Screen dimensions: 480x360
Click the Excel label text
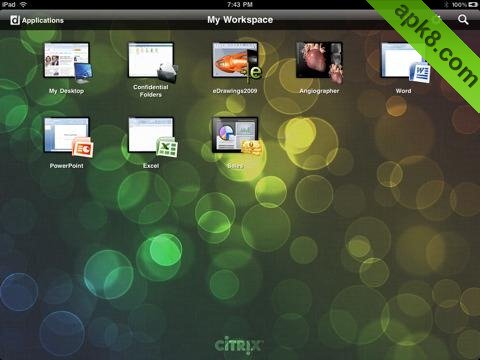tap(151, 166)
